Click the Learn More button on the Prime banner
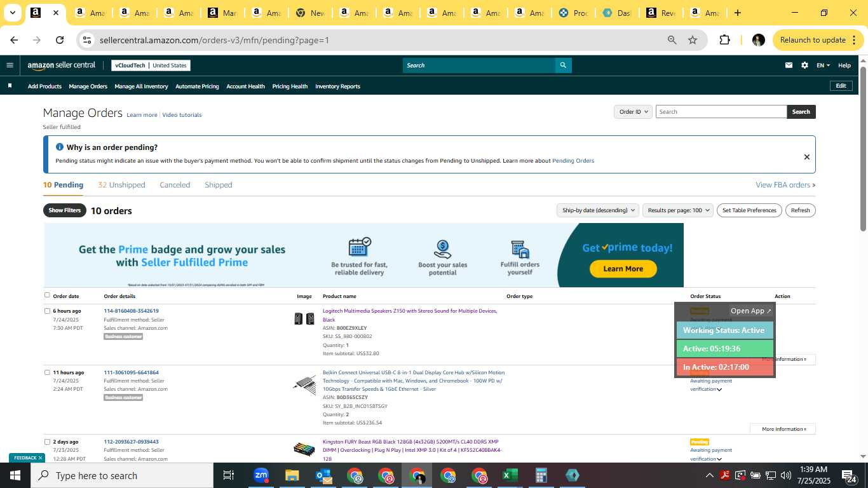Image resolution: width=868 pixels, height=488 pixels. click(623, 269)
